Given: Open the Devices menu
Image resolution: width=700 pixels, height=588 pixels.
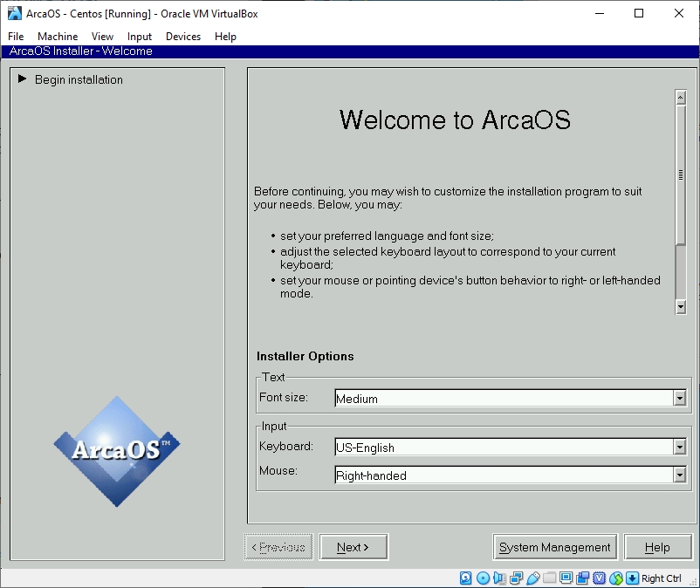Looking at the screenshot, I should [183, 37].
